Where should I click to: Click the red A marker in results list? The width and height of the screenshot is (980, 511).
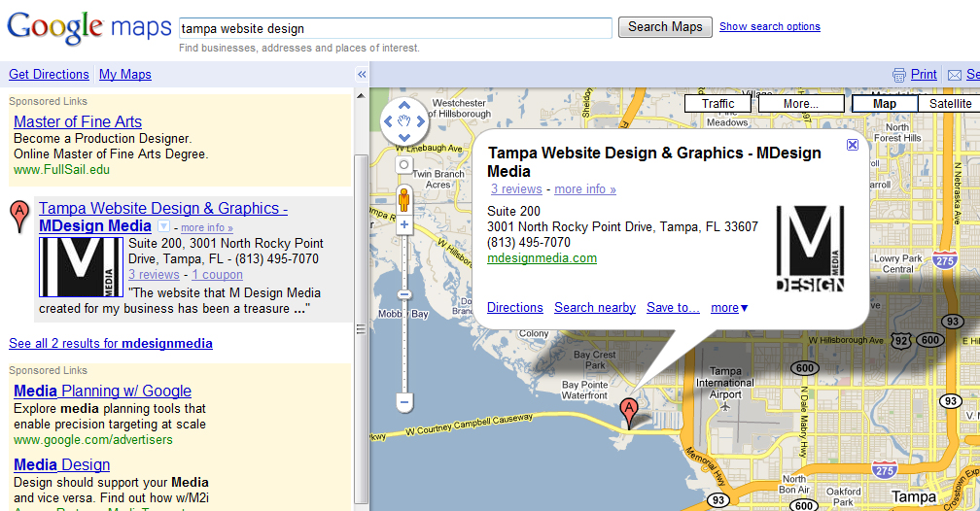tap(19, 216)
